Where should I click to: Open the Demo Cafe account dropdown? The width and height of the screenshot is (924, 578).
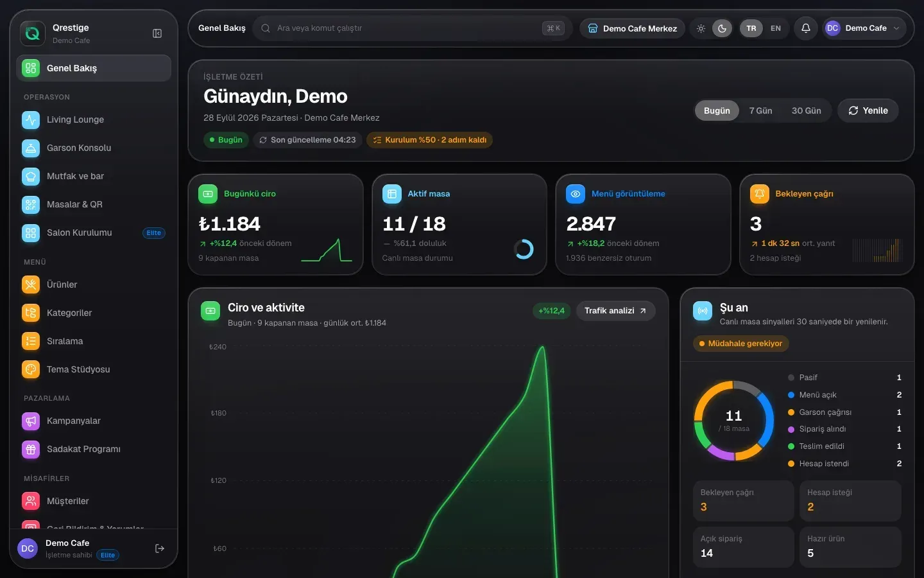tap(864, 28)
